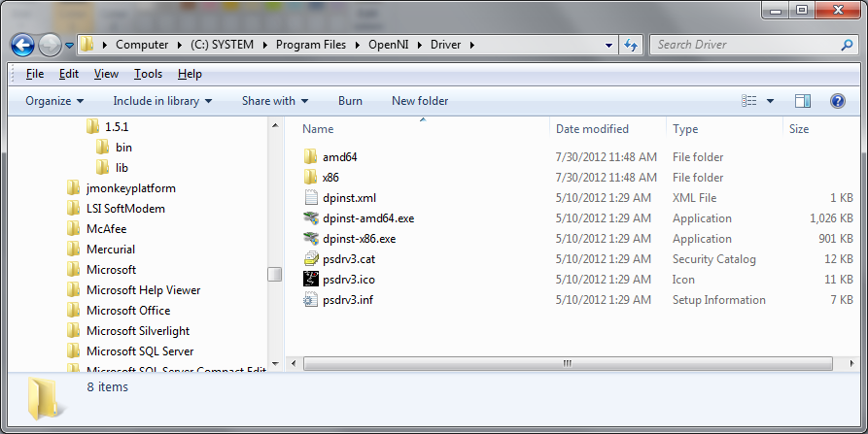Click the amd64 folder icon
868x434 pixels.
click(310, 156)
